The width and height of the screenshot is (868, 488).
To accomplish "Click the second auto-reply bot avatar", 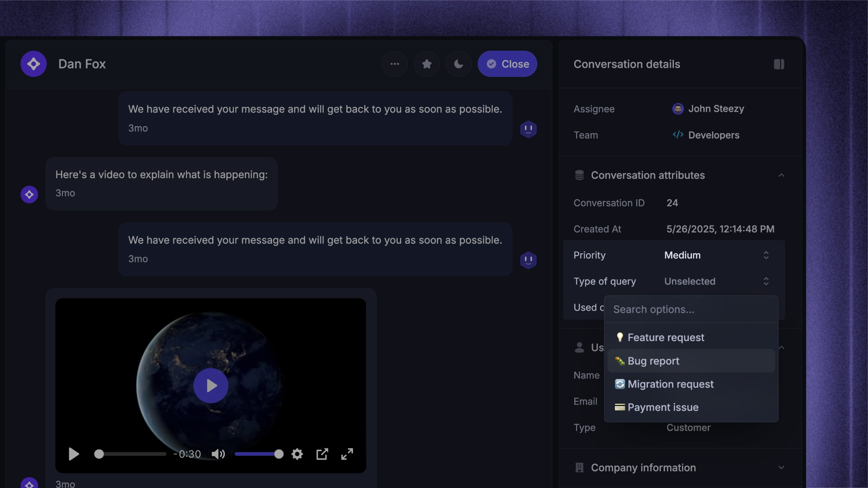I will [528, 260].
